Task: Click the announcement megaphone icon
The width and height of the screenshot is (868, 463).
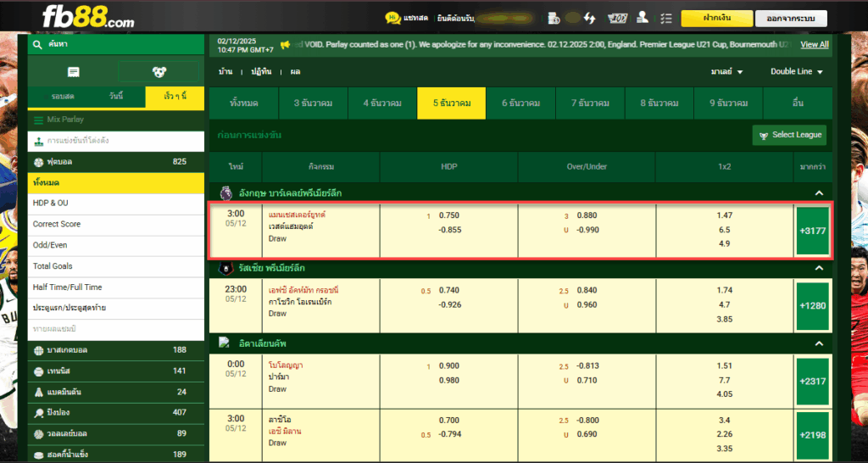Action: 286,45
